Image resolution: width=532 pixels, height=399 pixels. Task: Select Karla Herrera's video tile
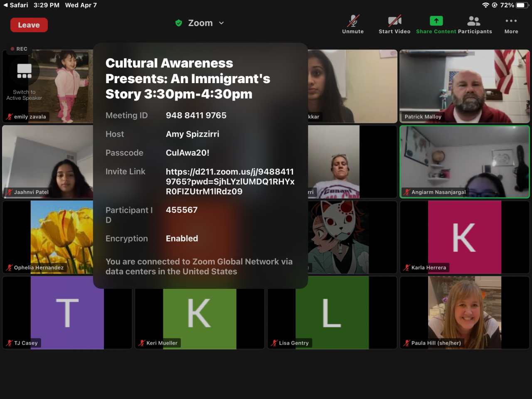coord(465,237)
